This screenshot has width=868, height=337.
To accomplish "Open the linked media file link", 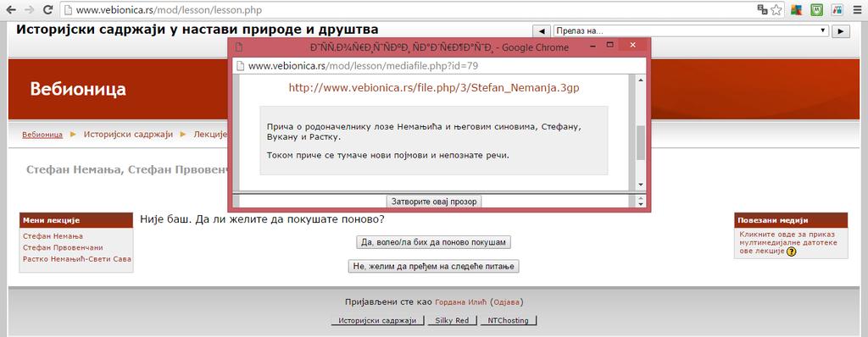I will tap(788, 242).
